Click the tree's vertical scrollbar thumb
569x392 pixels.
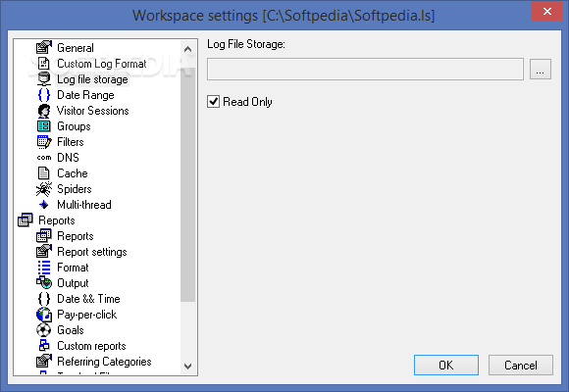(x=188, y=184)
